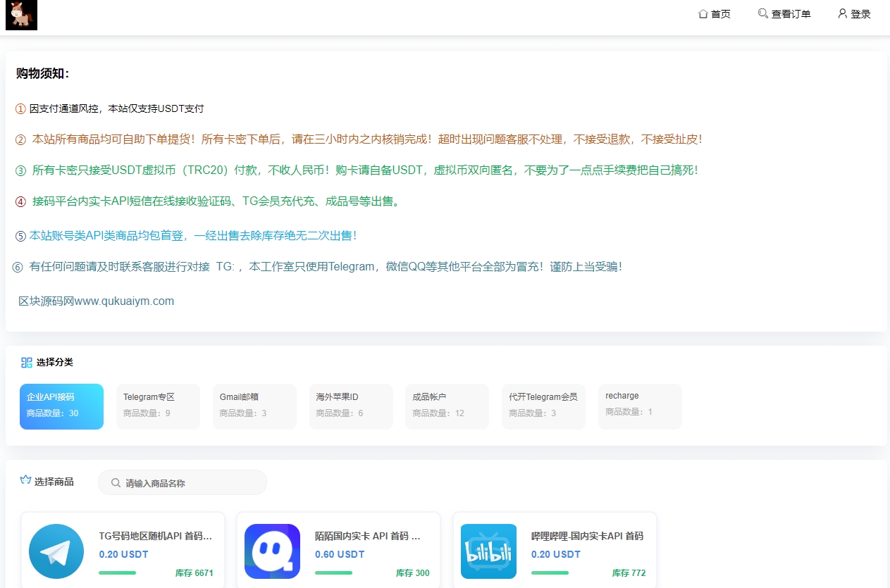Screen dimensions: 890x588
Task: Click the 库存 6671 stock label
Action: pos(194,573)
